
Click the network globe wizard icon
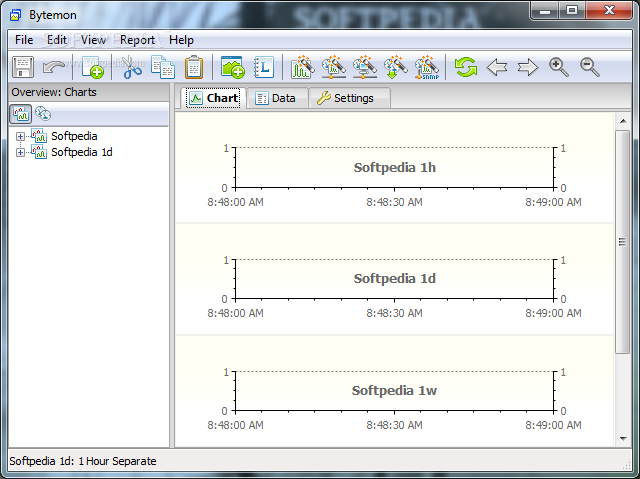(x=333, y=67)
